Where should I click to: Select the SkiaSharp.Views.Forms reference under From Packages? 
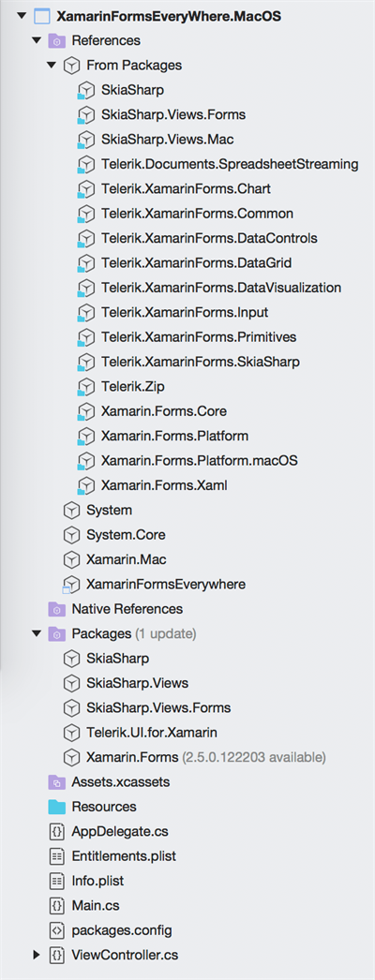point(173,115)
